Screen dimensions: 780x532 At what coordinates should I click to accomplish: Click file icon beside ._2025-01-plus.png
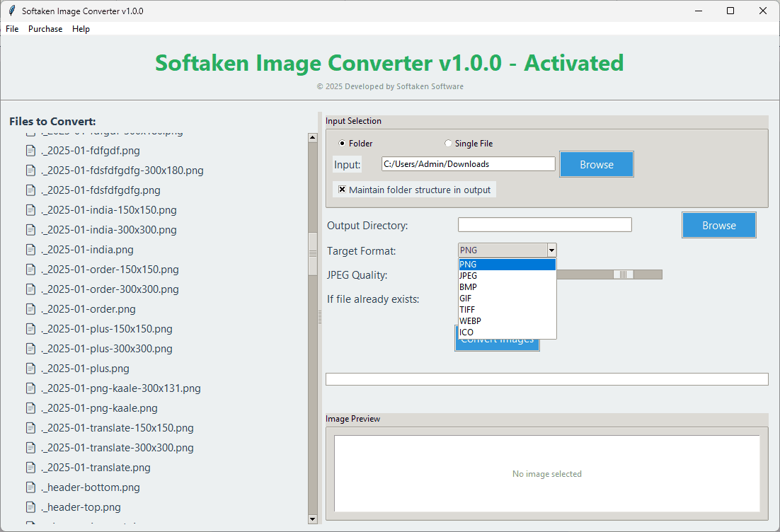(x=31, y=369)
